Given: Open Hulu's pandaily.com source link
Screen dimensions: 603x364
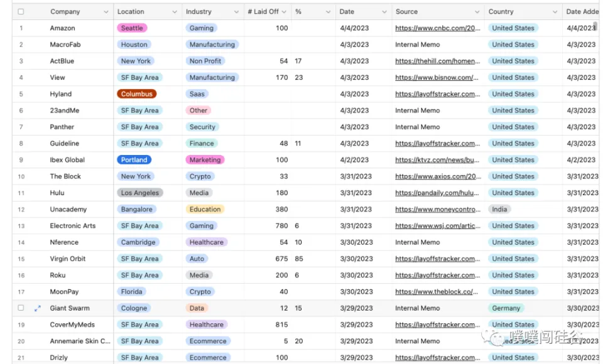Looking at the screenshot, I should (x=438, y=193).
